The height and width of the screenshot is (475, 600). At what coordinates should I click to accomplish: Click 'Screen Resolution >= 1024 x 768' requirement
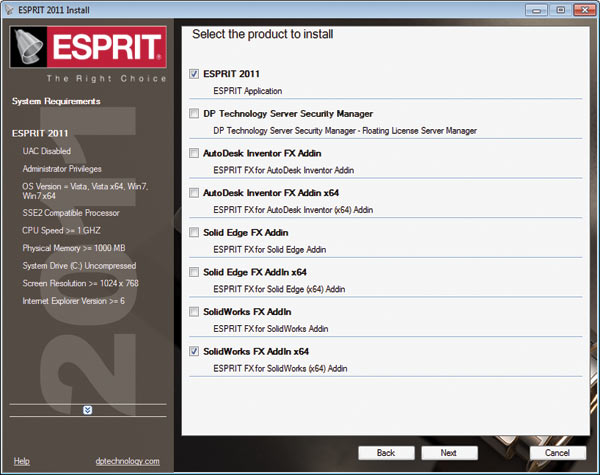point(80,283)
